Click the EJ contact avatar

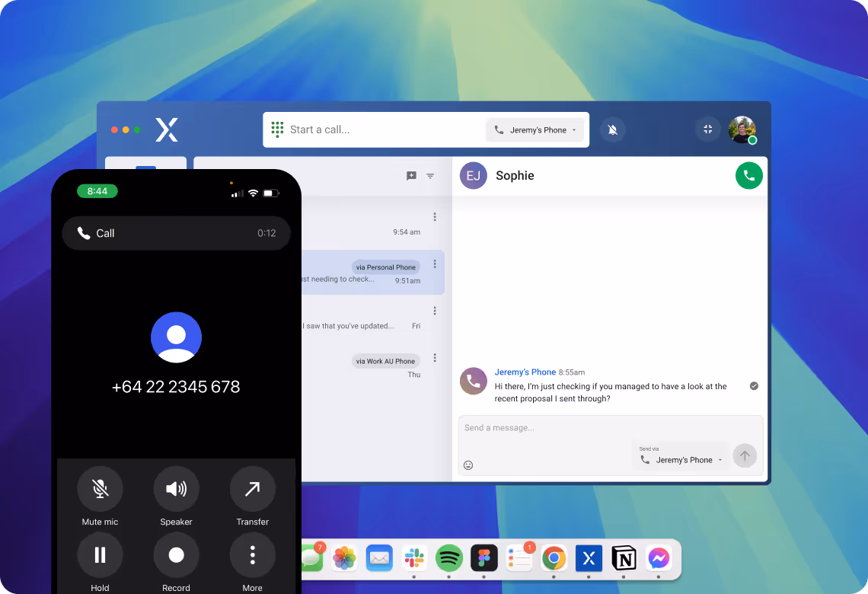click(x=474, y=175)
